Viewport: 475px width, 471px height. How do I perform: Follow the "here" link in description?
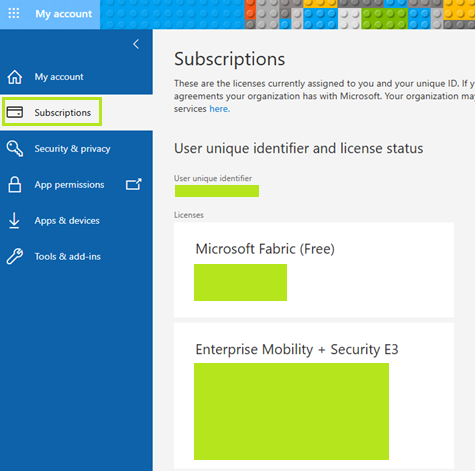[219, 109]
